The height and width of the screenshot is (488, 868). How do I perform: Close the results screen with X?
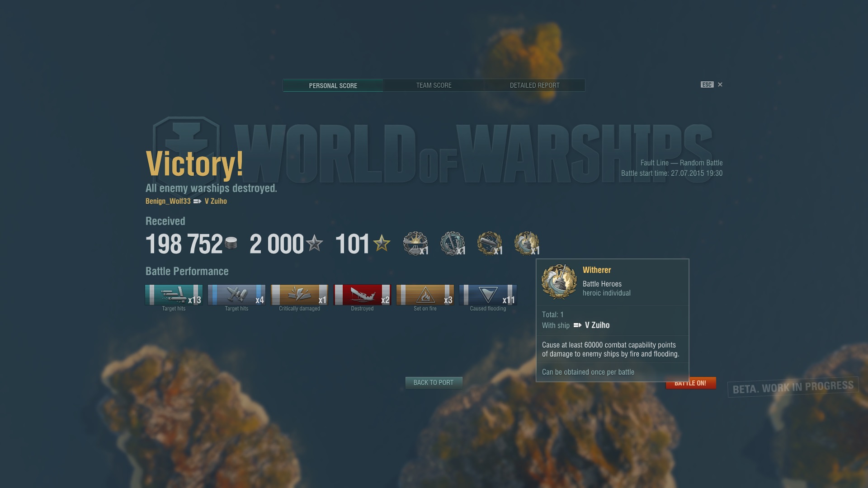[720, 84]
